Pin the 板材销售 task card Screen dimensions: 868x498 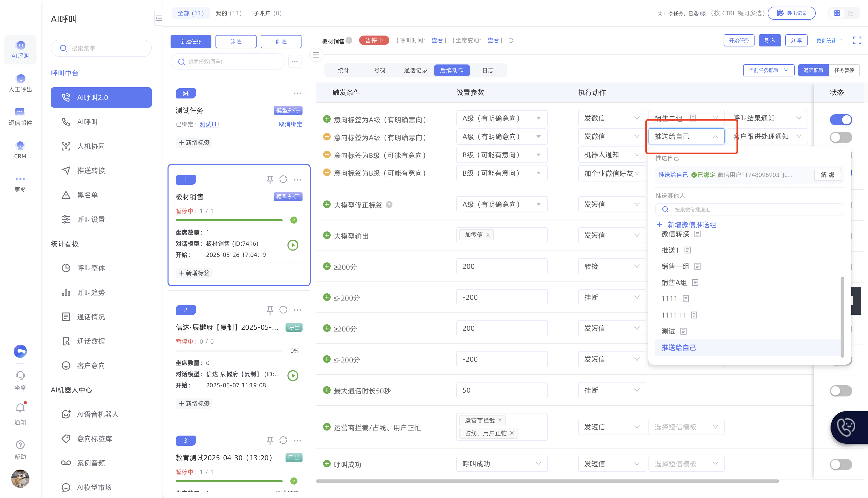point(270,179)
